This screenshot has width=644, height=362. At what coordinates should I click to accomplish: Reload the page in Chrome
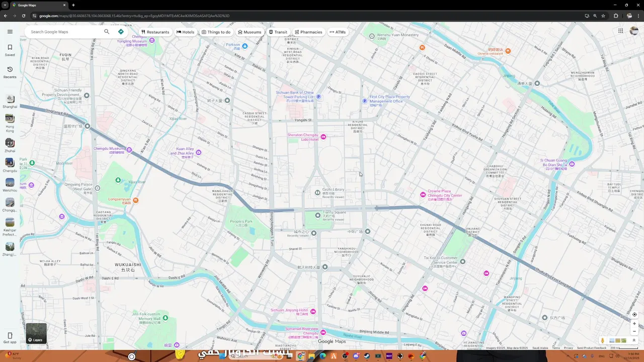pyautogui.click(x=23, y=16)
